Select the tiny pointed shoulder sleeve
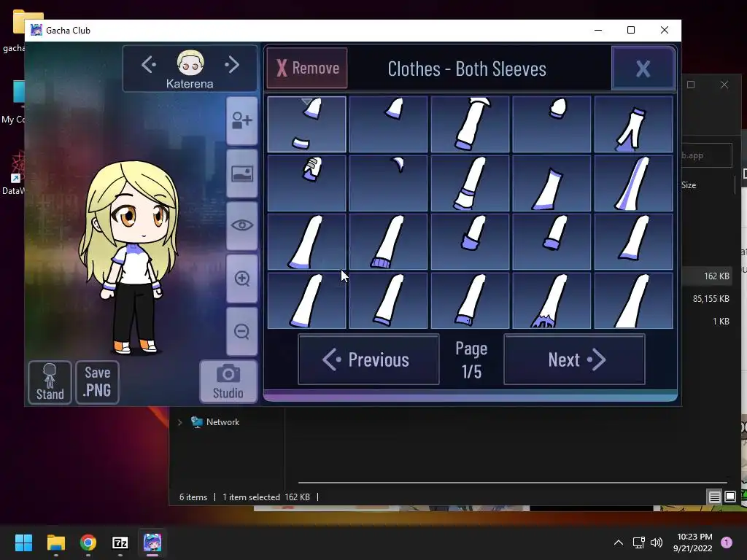The image size is (747, 560). (x=388, y=183)
